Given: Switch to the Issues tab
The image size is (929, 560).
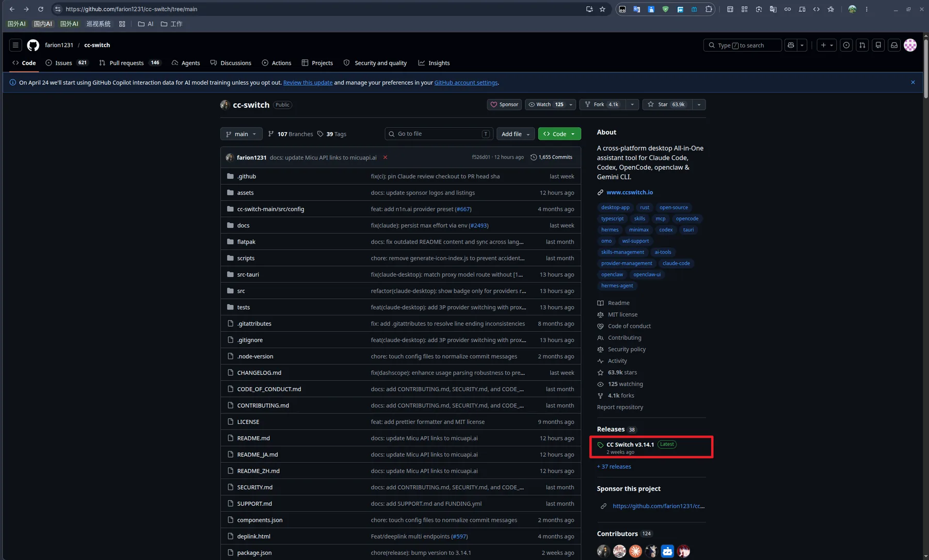Looking at the screenshot, I should click(67, 63).
